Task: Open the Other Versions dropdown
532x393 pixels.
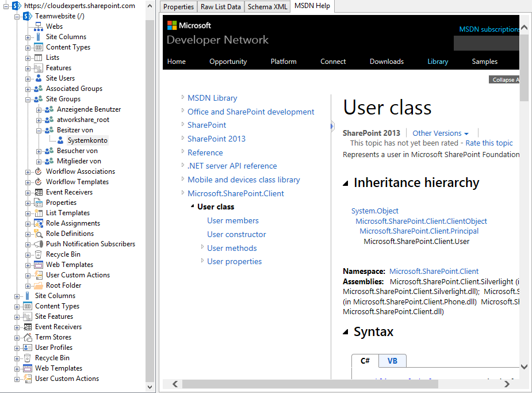Action: [x=440, y=133]
